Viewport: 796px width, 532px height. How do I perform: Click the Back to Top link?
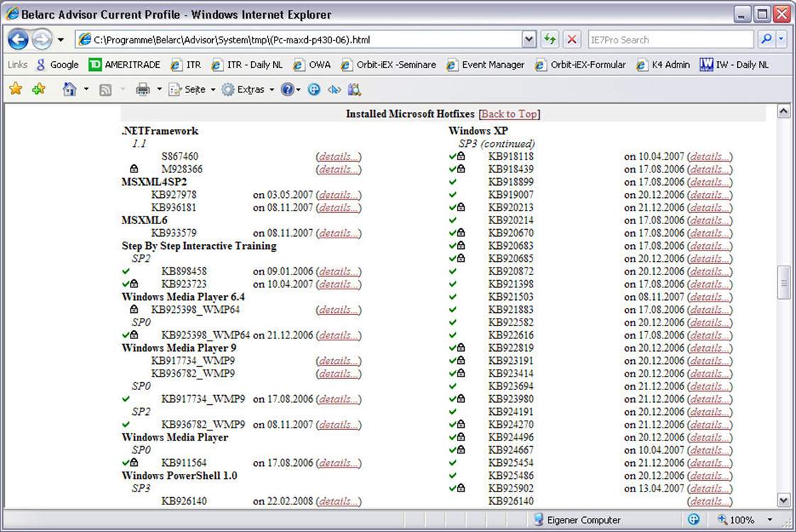click(x=509, y=113)
